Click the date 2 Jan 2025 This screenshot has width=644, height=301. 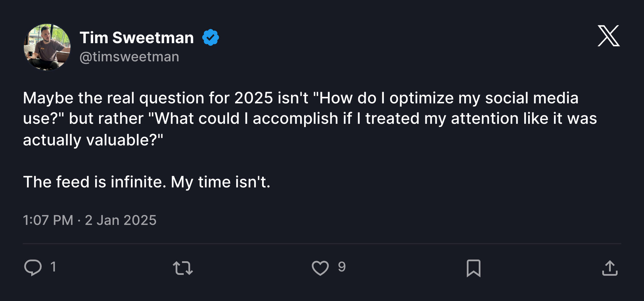121,220
